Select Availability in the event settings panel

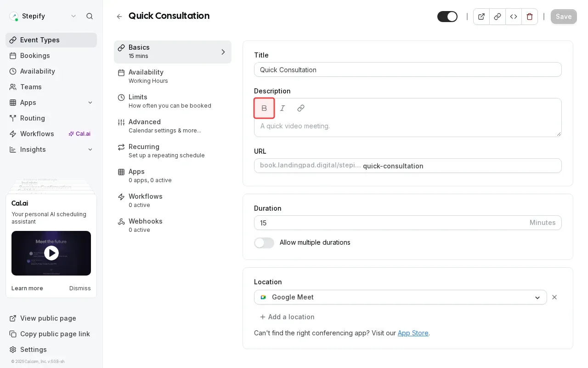[146, 76]
